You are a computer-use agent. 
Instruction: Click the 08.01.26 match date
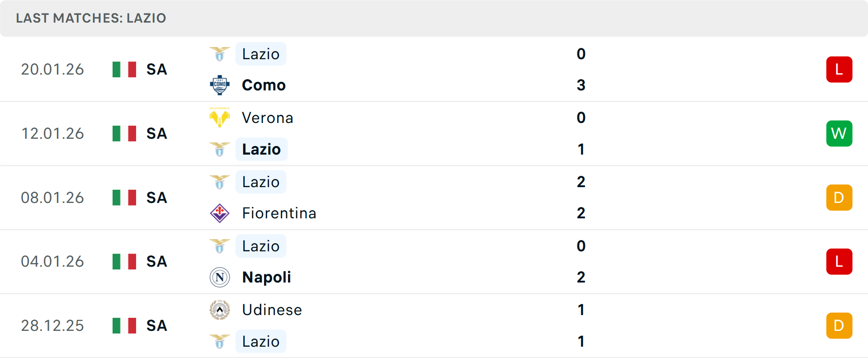coord(52,198)
